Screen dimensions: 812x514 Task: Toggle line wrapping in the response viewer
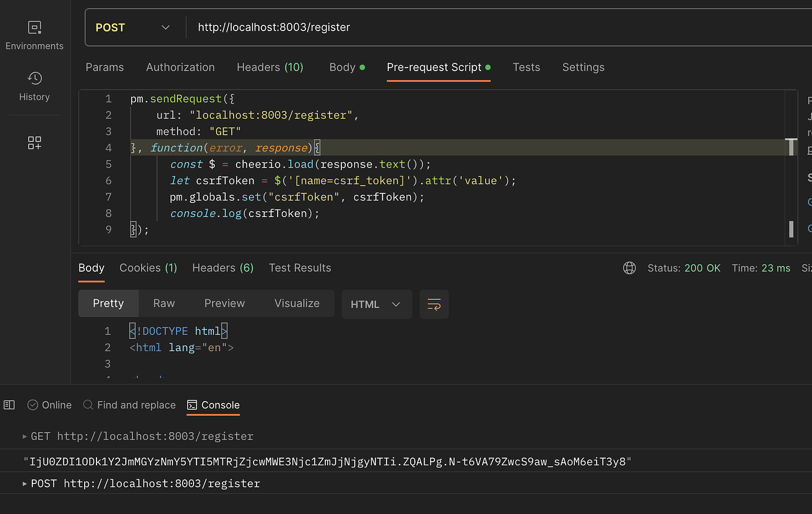[x=434, y=304]
